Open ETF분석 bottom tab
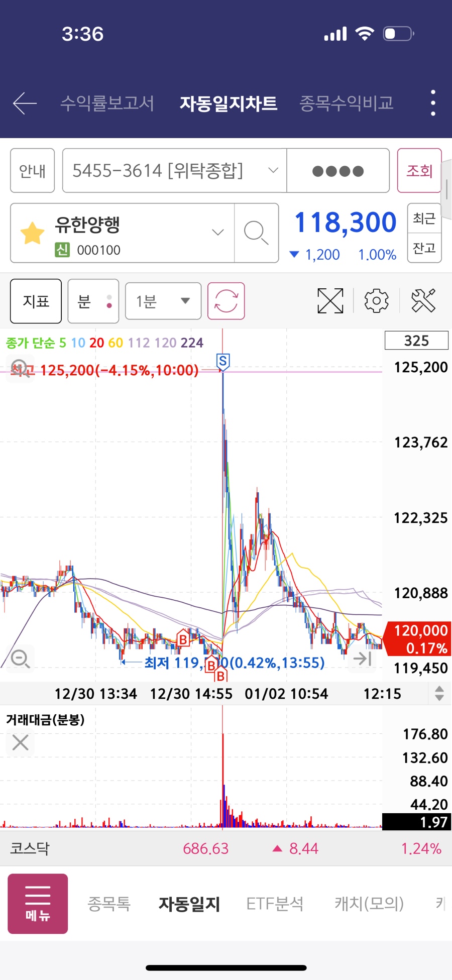This screenshot has width=452, height=980. 275,904
